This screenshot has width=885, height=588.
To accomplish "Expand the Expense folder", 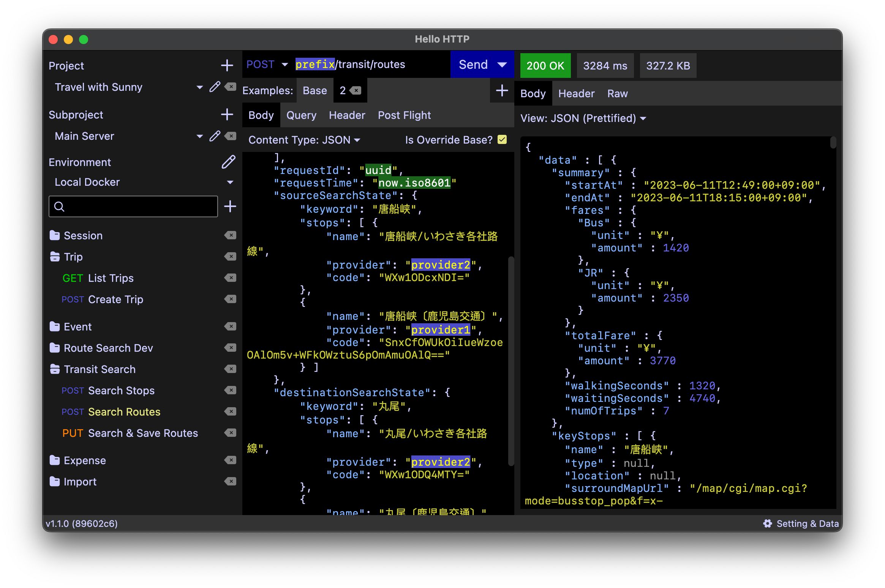I will pos(55,460).
